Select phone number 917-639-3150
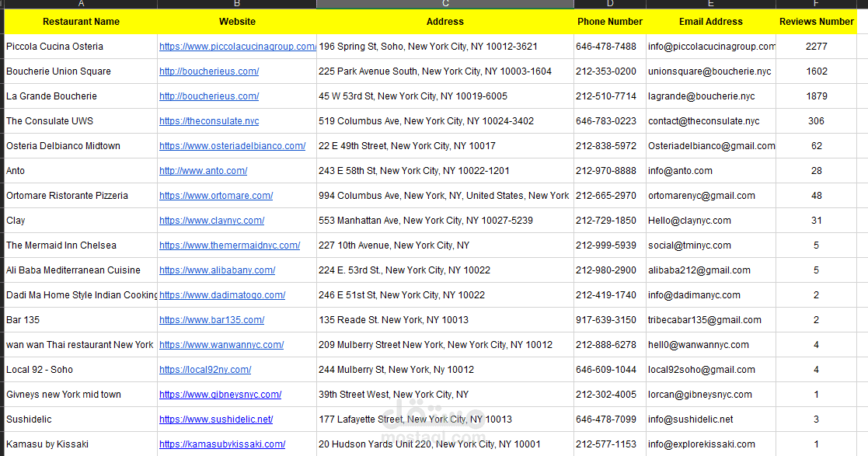This screenshot has height=456, width=868. (609, 320)
